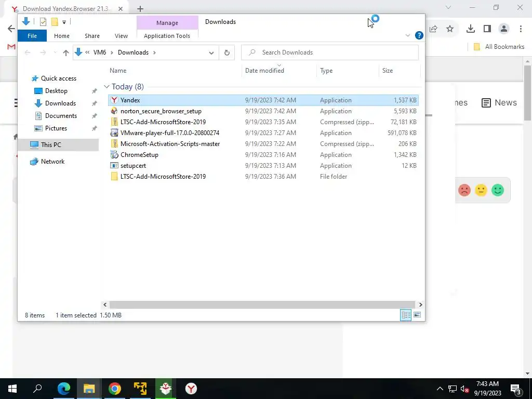Click the Microsoft-Activation-Scripts-master zip icon
The image size is (532, 399).
[x=114, y=144]
